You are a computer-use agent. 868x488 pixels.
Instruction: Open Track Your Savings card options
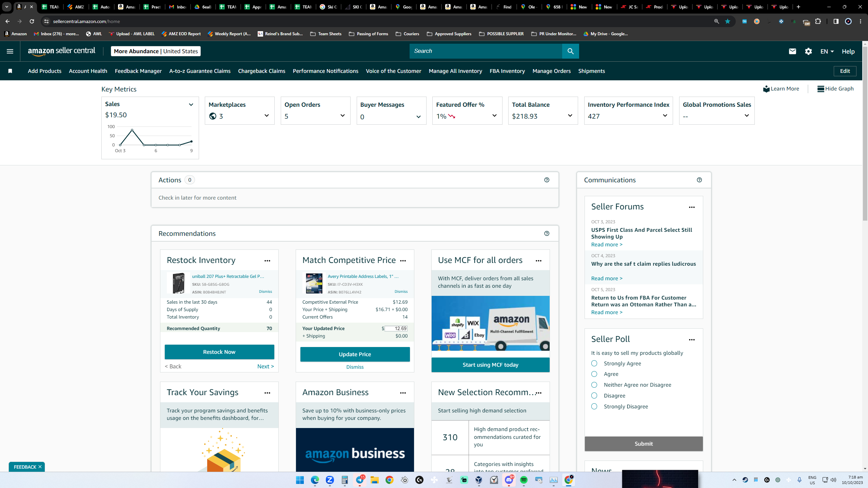click(x=267, y=393)
